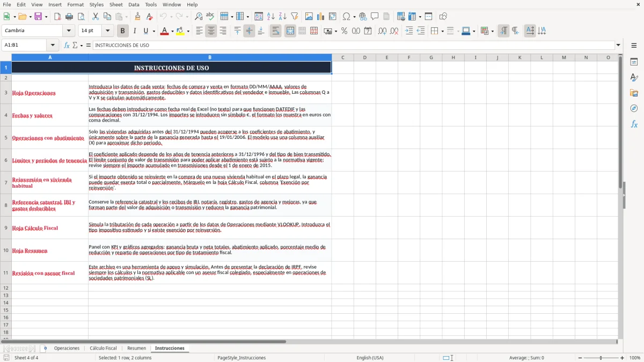This screenshot has height=362, width=644.
Task: Increase cell indent
Action: (409, 31)
